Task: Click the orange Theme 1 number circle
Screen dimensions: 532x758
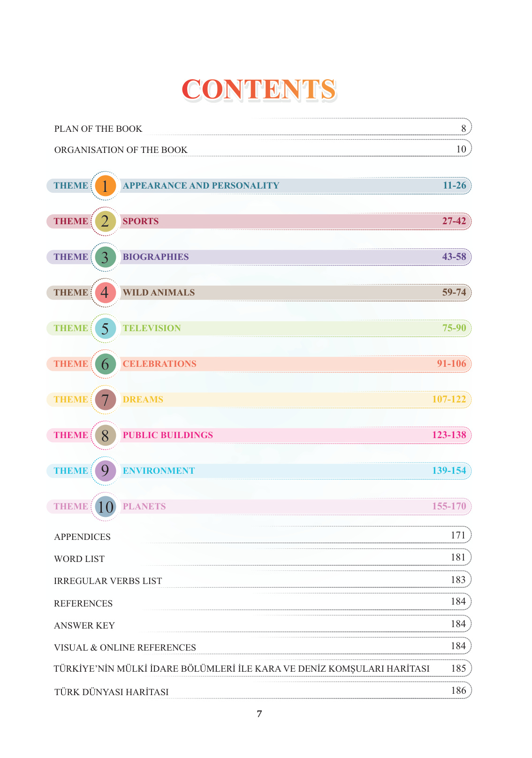Action: point(105,186)
